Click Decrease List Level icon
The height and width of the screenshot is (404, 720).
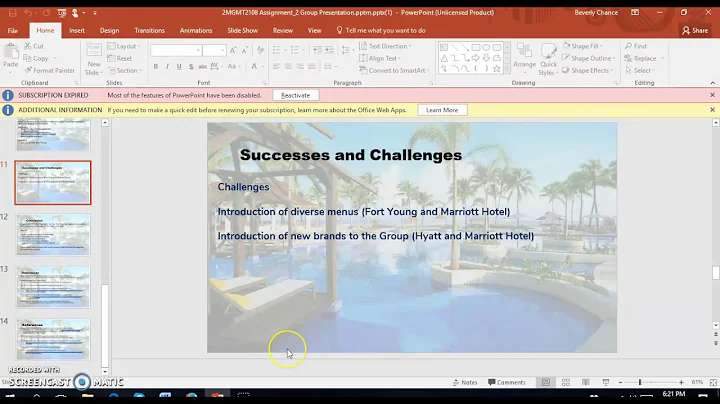coord(317,50)
